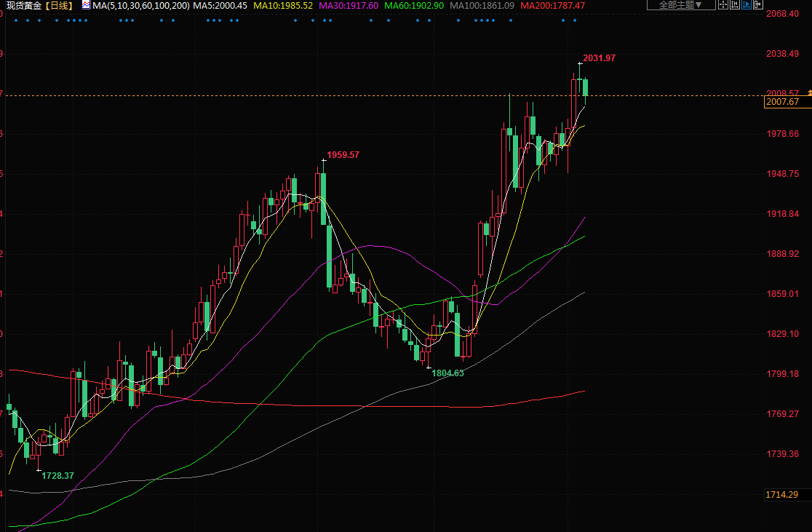812x532 pixels.
Task: Click the MA(5,10,30,60,100,200) parameter text
Action: coord(141,5)
